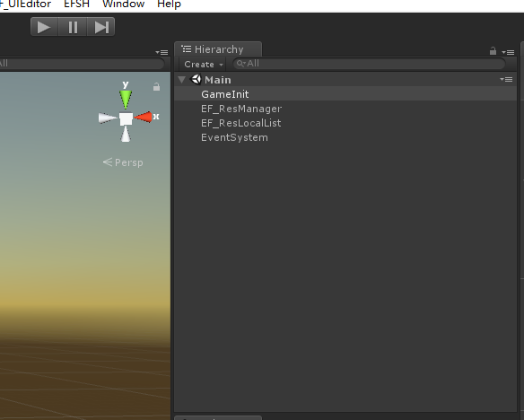Open the Help menu

[169, 4]
